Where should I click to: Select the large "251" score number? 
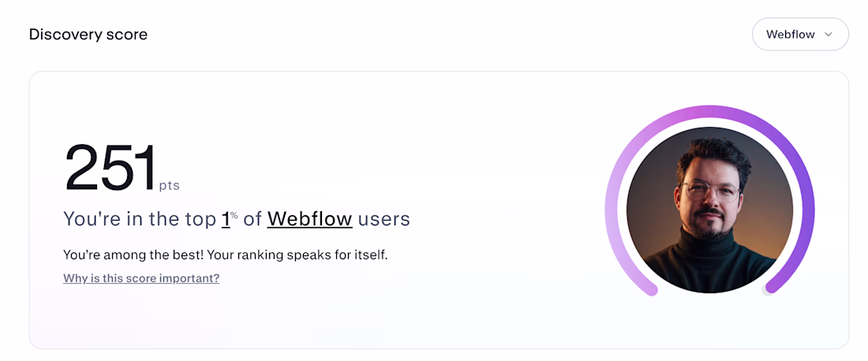coord(110,168)
